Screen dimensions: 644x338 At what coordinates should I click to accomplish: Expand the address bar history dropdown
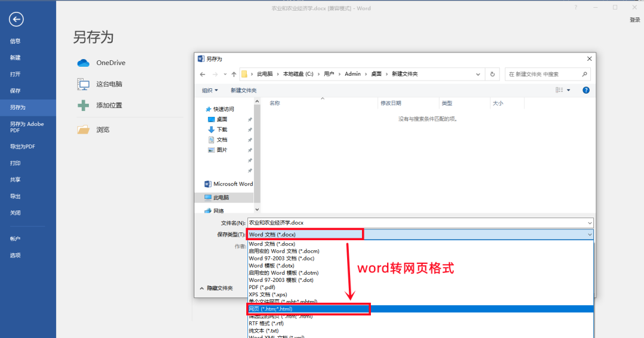click(478, 75)
